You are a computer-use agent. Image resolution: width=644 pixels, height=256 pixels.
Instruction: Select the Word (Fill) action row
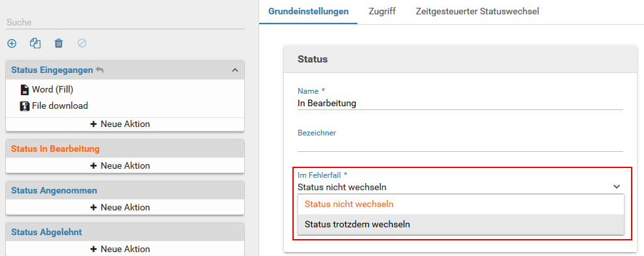click(x=125, y=90)
